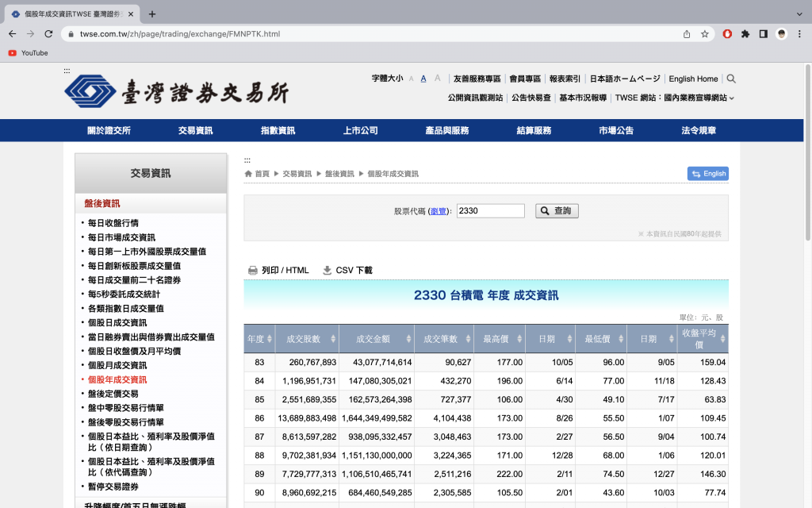The height and width of the screenshot is (508, 812).
Task: Click the 瀏覽 link next to 股票代碼
Action: tap(438, 211)
